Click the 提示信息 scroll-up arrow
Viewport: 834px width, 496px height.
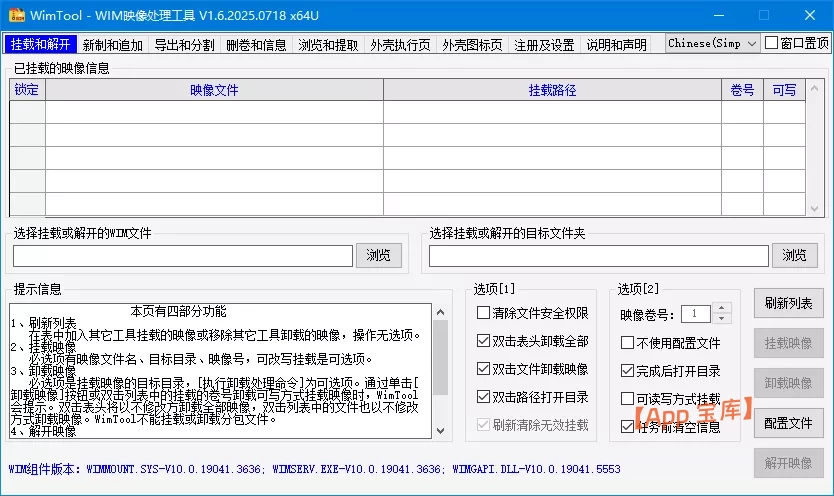(x=440, y=312)
